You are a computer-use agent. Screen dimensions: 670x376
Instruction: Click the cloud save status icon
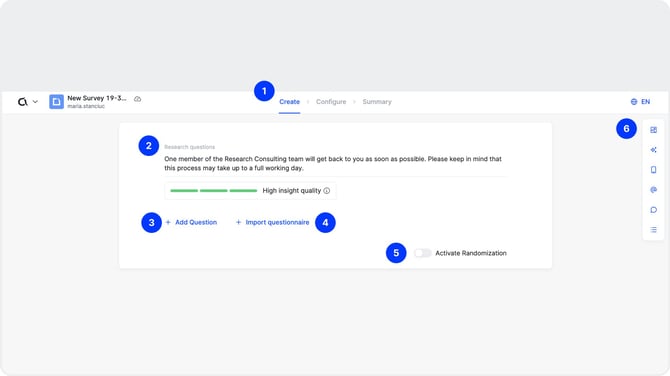click(x=137, y=99)
